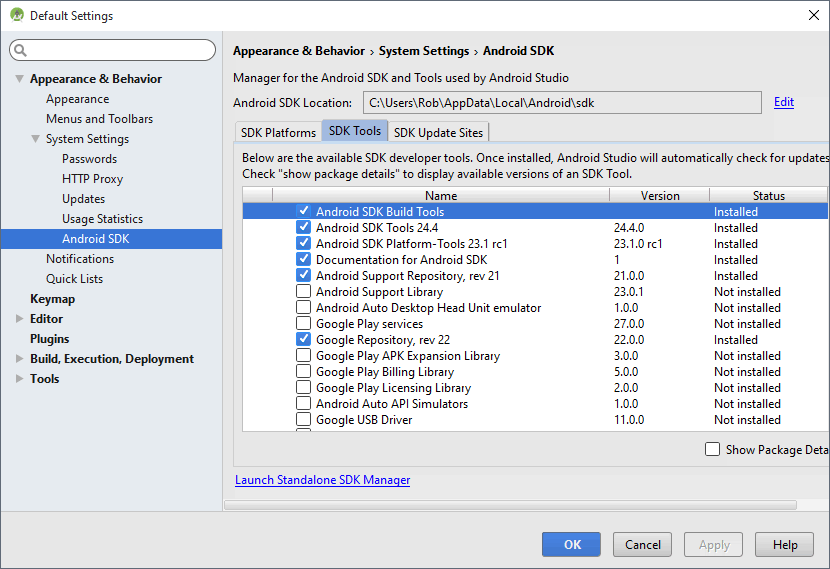Open the Updates settings page
Screen dimensions: 830x569
point(84,199)
